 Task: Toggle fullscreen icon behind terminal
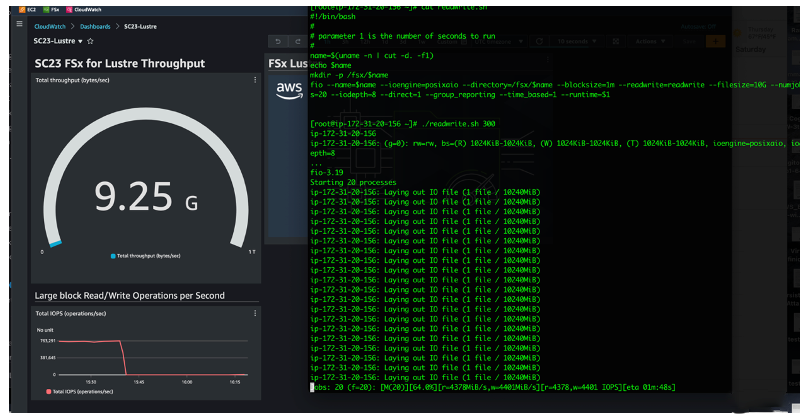pyautogui.click(x=616, y=41)
